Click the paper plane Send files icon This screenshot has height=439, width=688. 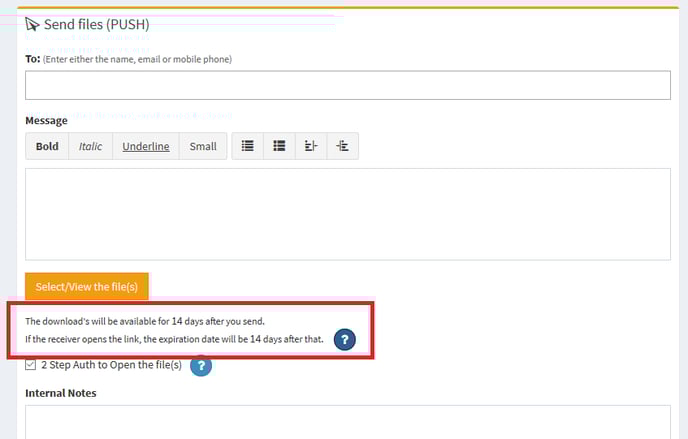point(32,24)
